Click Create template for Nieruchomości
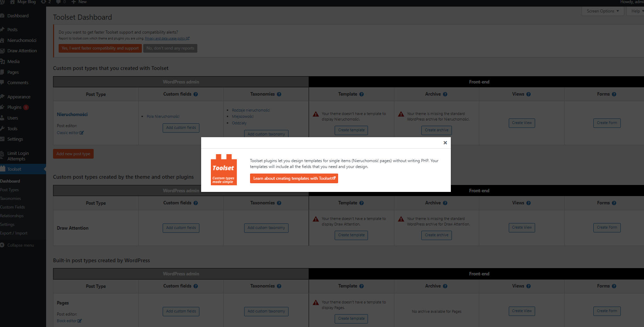The height and width of the screenshot is (327, 644). point(351,130)
